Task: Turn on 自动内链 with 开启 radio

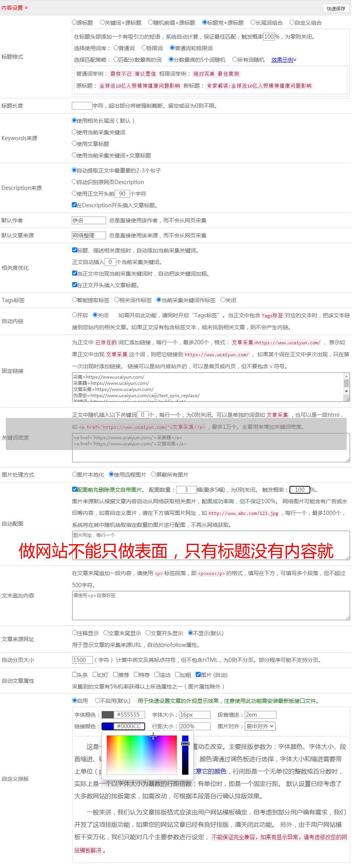Action: [75, 315]
